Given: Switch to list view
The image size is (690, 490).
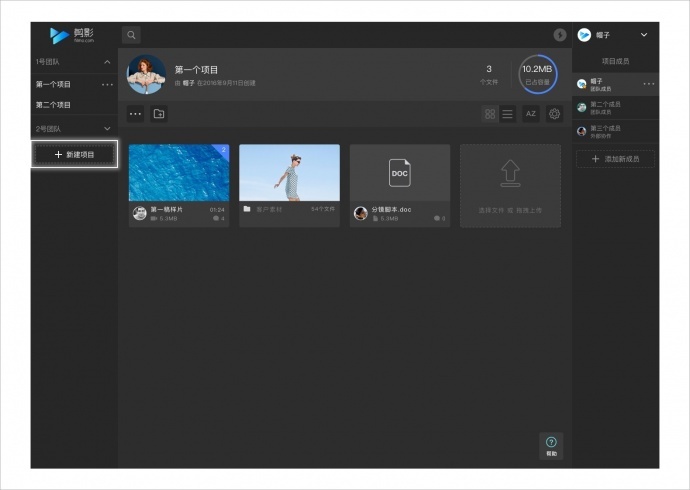Looking at the screenshot, I should [x=507, y=114].
